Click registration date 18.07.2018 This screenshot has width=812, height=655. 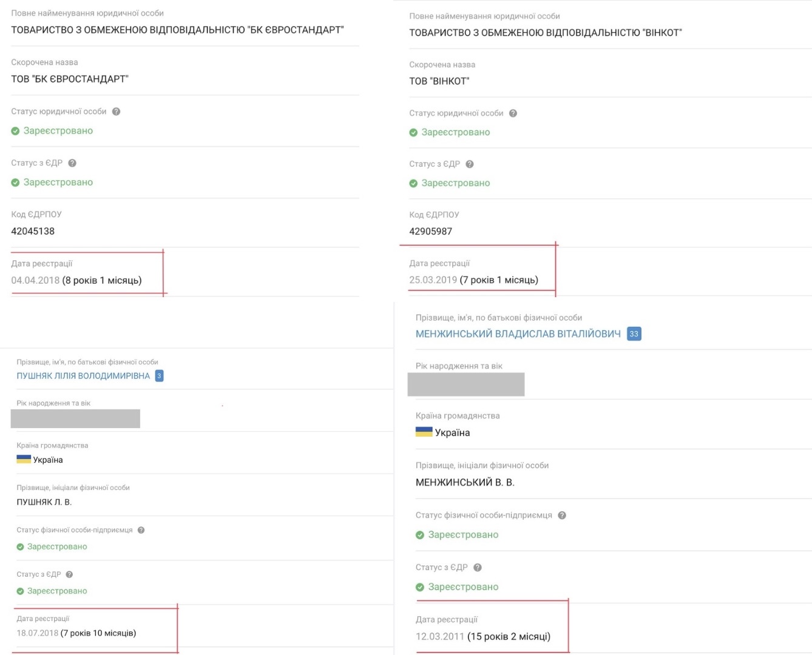click(x=38, y=633)
